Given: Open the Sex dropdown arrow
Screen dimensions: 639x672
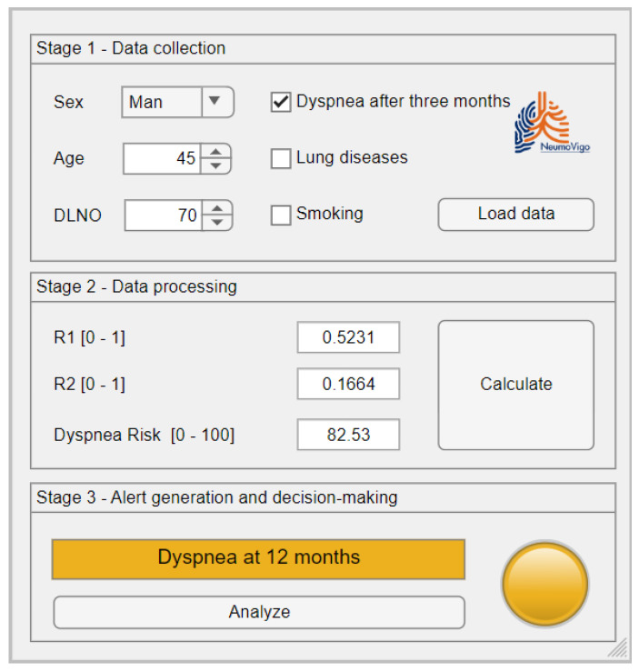Looking at the screenshot, I should click(215, 102).
